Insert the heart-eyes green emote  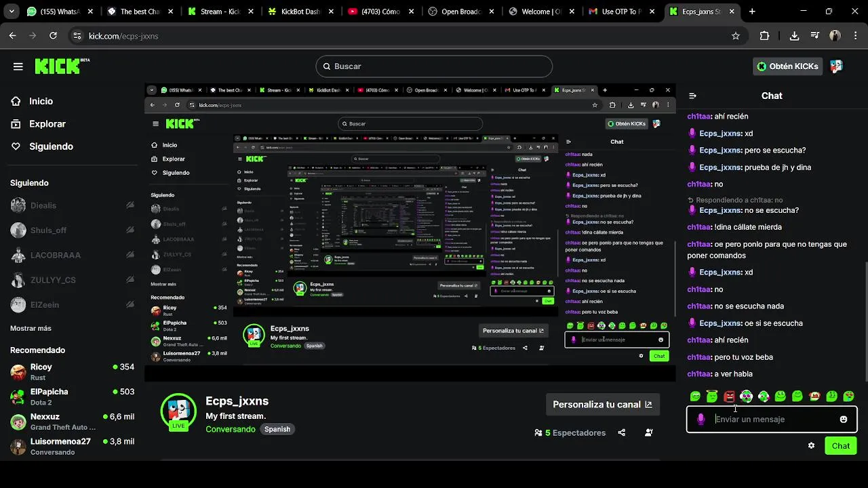[848, 396]
